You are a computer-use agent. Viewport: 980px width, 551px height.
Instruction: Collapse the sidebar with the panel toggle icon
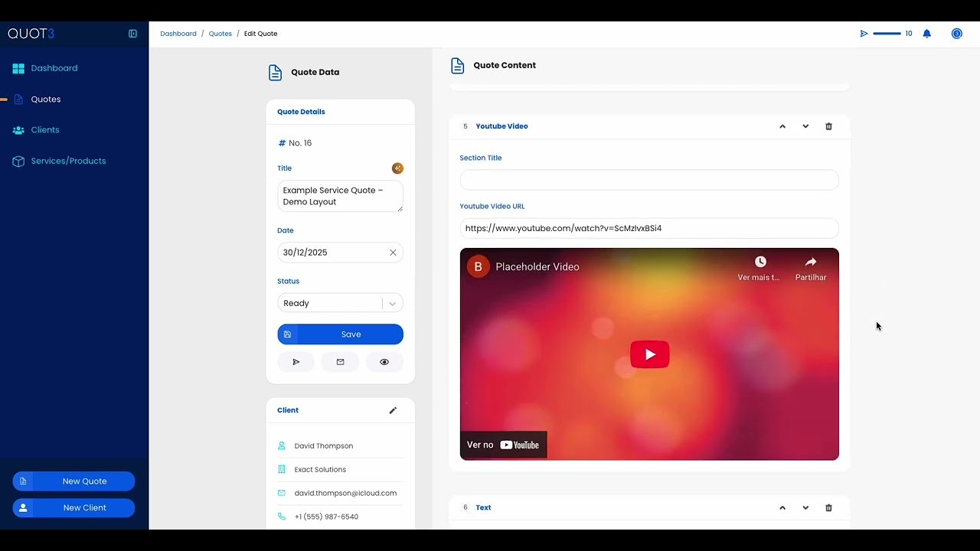[x=132, y=34]
